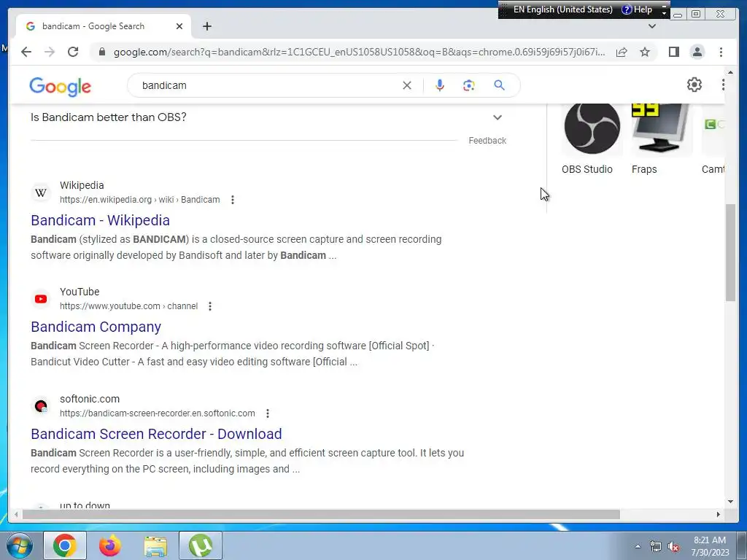Open Bandicam Company YouTube result

pos(96,327)
